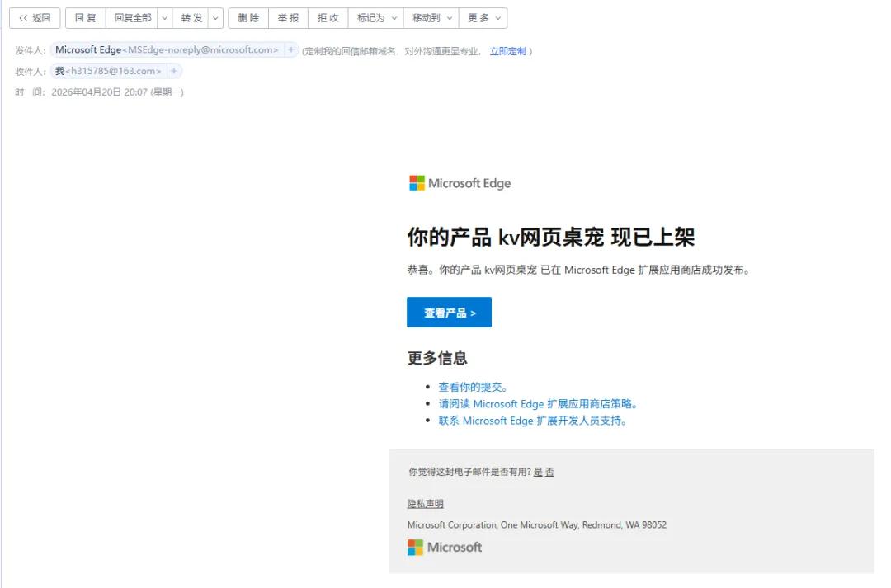Viewport: 891px width, 588px height.
Task: Answer 否 to email usefulness
Action: coord(549,472)
